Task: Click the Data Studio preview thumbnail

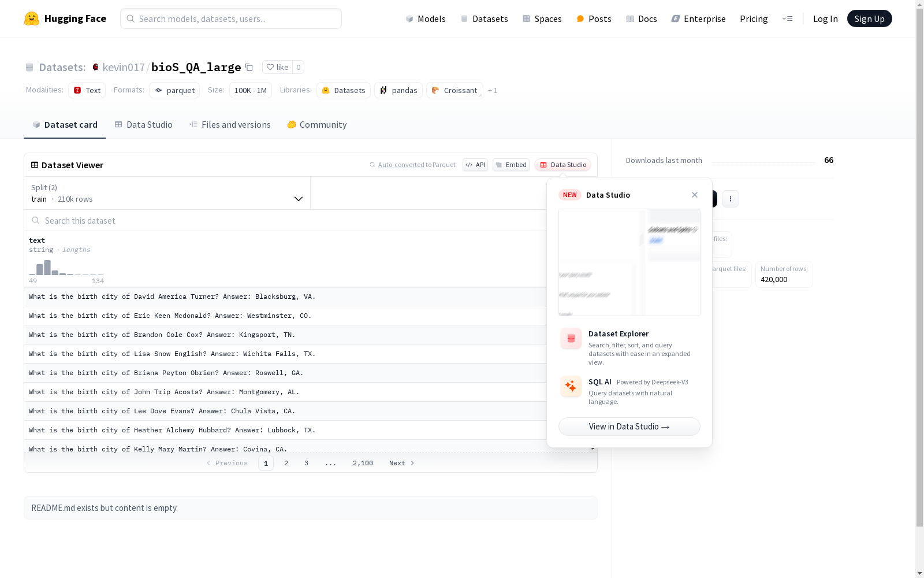Action: (x=629, y=262)
